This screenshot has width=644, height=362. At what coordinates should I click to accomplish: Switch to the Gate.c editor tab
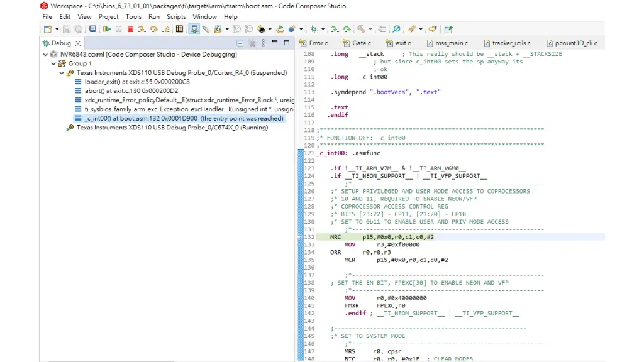[357, 43]
